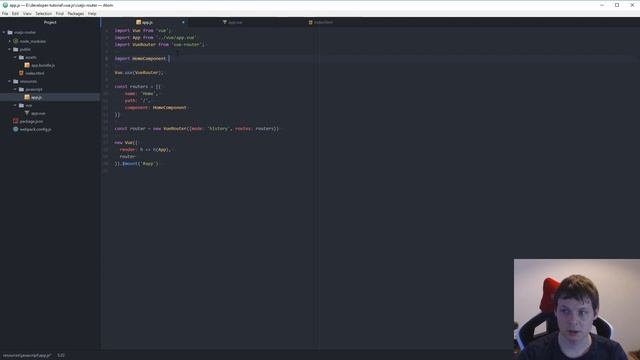The width and height of the screenshot is (640, 360).
Task: Click the Atom logo in title bar
Action: pos(5,5)
